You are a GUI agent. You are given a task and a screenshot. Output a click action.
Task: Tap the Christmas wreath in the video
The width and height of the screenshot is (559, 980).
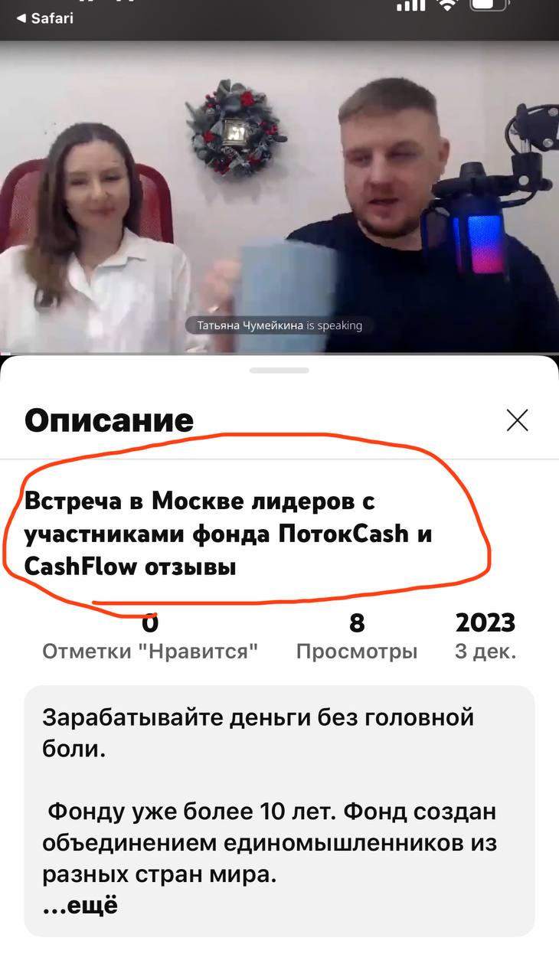pyautogui.click(x=235, y=127)
